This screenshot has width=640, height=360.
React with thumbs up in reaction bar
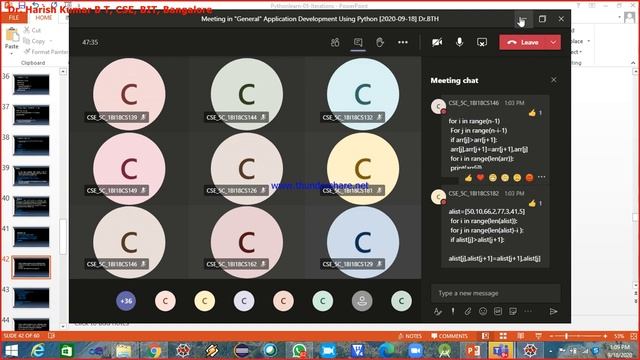click(469, 178)
